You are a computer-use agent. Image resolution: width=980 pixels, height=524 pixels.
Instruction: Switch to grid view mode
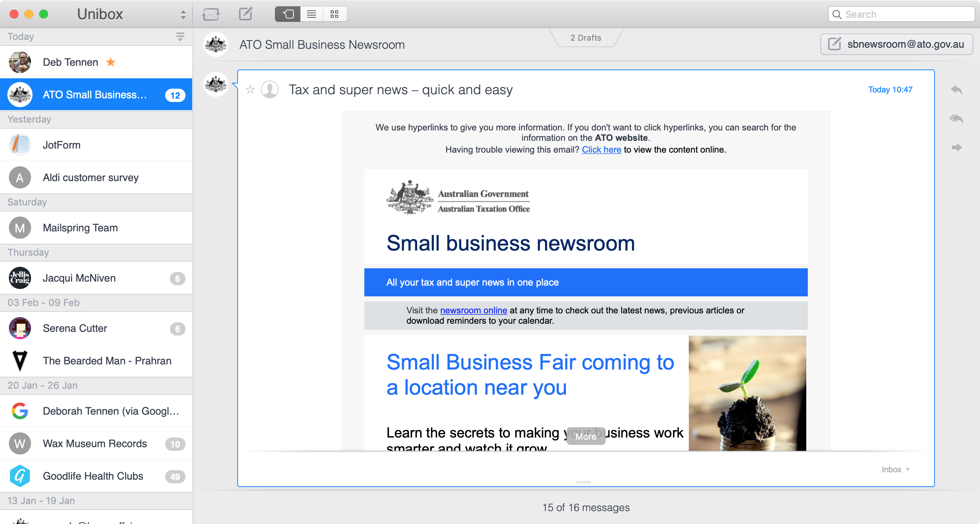pos(334,14)
